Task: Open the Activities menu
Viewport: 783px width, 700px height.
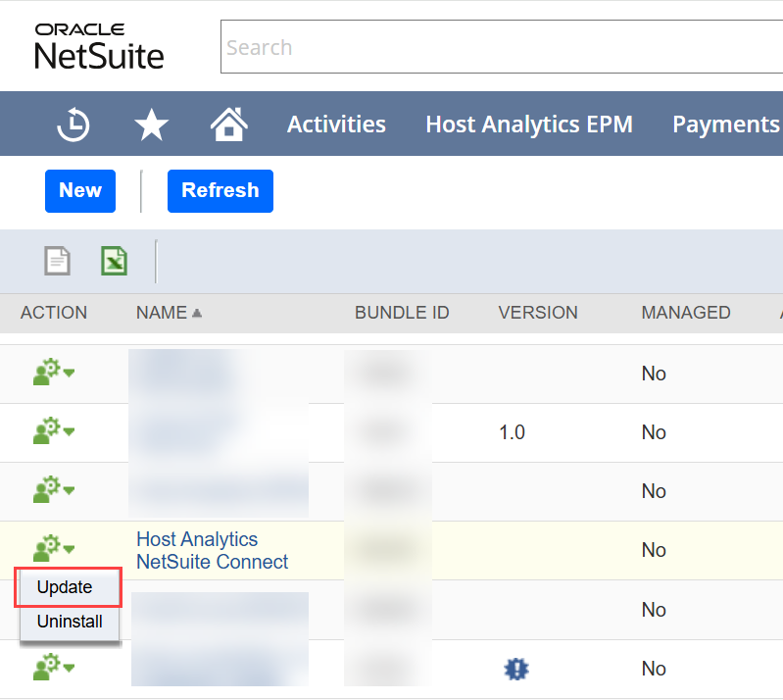Action: [336, 124]
